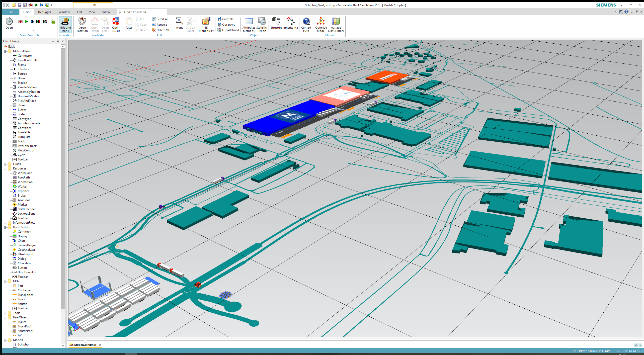Start the simulation in the Event Controller

coord(27,22)
